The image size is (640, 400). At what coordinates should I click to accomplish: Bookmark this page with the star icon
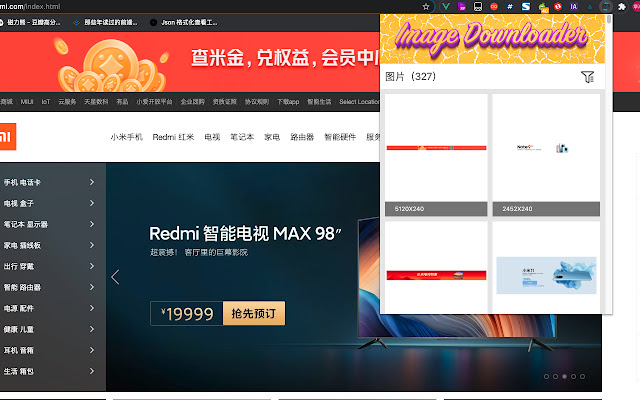426,7
